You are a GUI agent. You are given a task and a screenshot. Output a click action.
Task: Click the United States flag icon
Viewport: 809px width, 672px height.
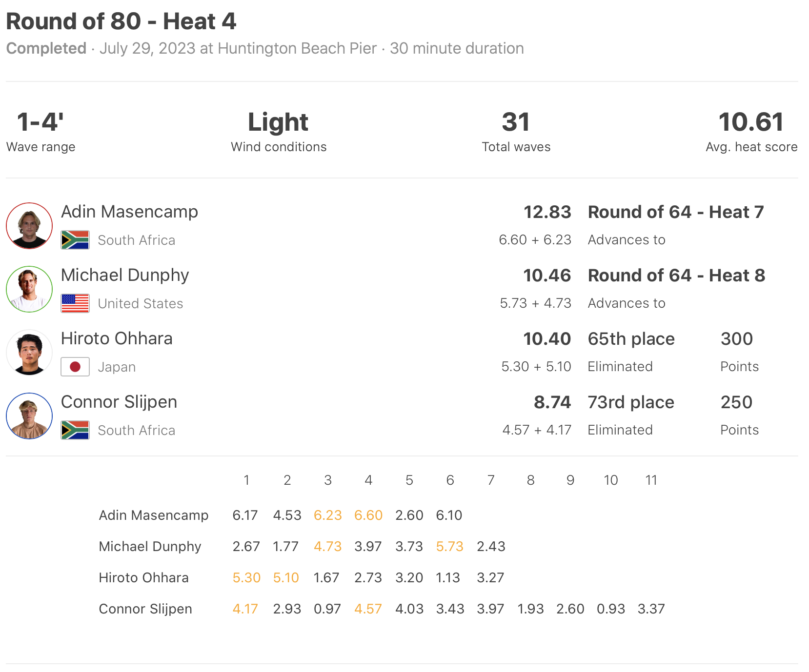(75, 303)
